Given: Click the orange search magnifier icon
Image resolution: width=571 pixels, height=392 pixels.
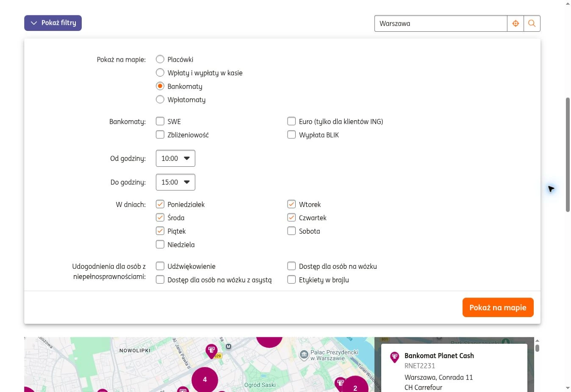Looking at the screenshot, I should 532,24.
